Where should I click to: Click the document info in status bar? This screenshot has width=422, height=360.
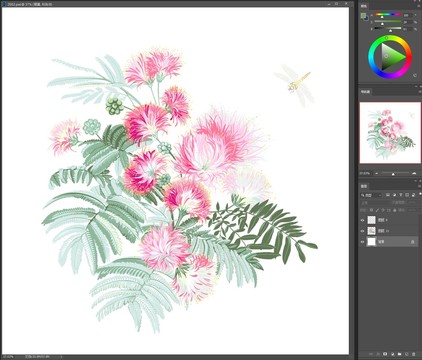[38, 357]
